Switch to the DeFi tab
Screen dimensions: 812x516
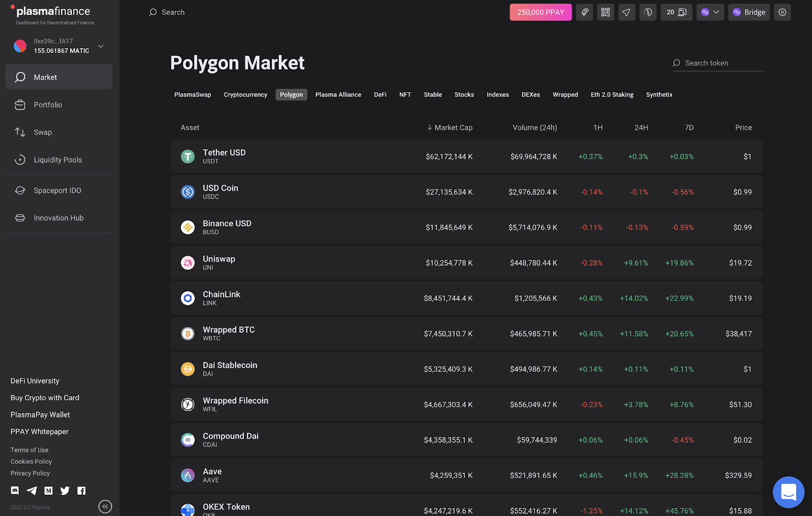coord(380,94)
